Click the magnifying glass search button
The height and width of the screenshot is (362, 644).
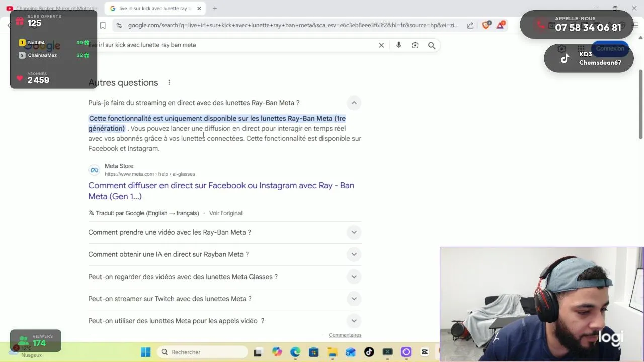coord(432,45)
